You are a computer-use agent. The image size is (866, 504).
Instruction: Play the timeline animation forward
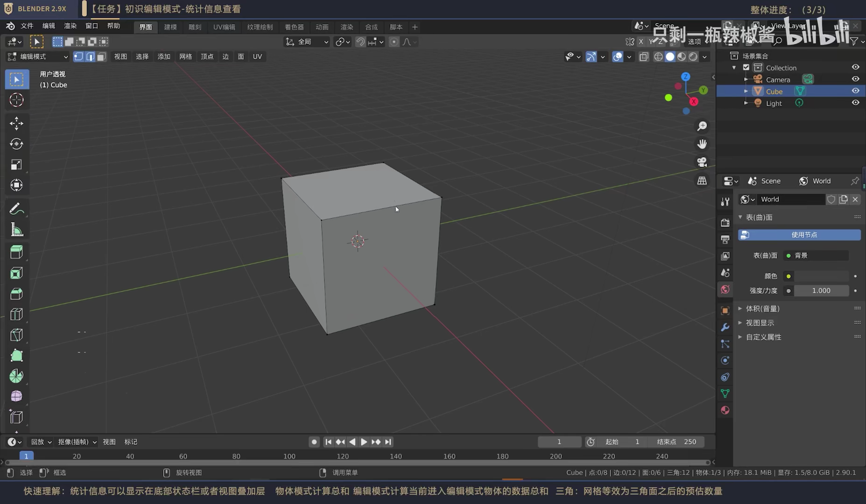click(x=364, y=442)
